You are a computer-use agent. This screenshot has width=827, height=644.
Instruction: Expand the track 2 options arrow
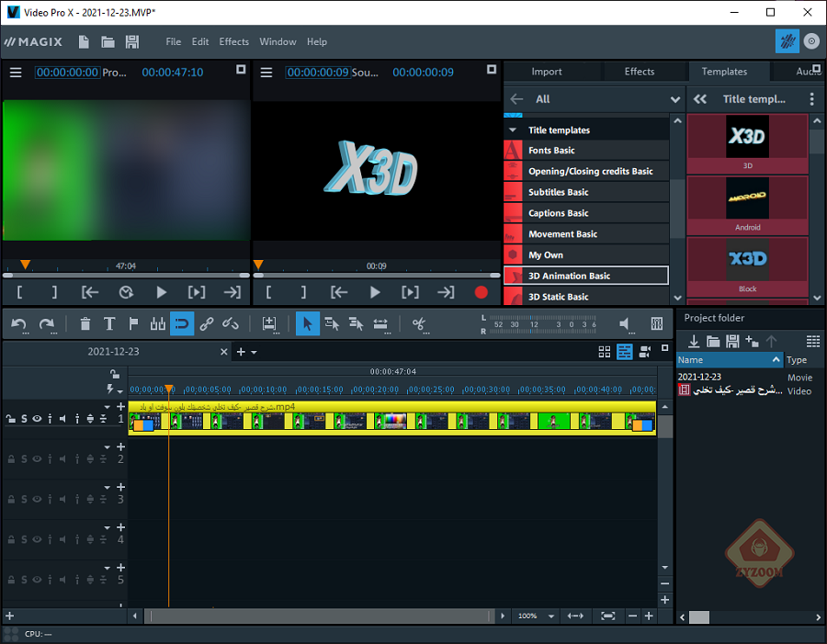[108, 447]
